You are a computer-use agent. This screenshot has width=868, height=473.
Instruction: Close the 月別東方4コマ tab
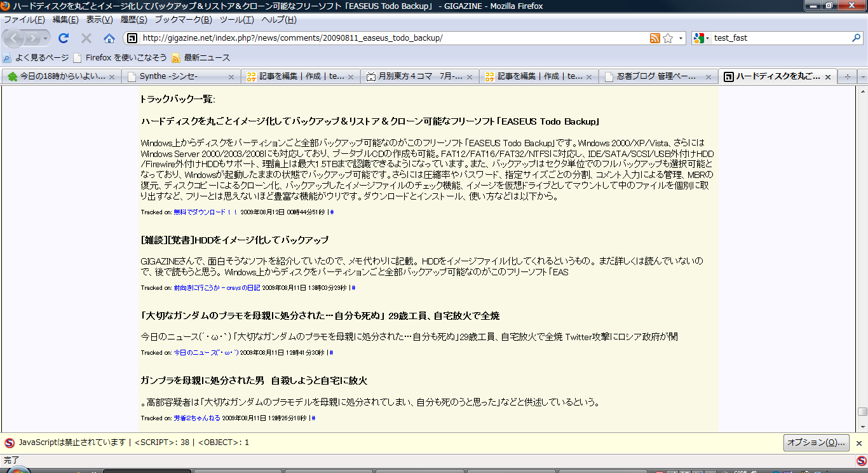pyautogui.click(x=470, y=77)
